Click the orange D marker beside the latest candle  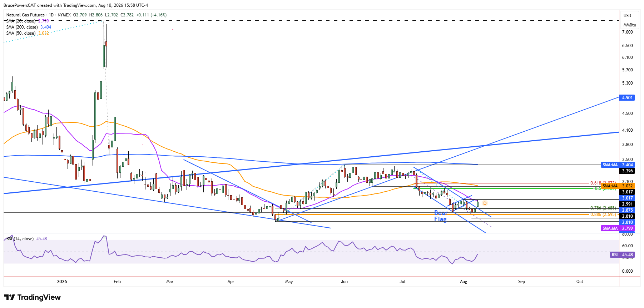[x=485, y=203]
